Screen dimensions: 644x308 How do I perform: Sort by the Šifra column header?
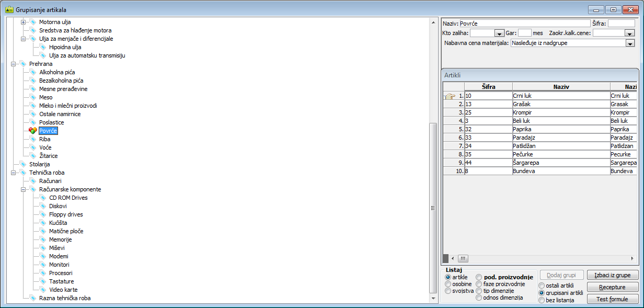coord(488,87)
